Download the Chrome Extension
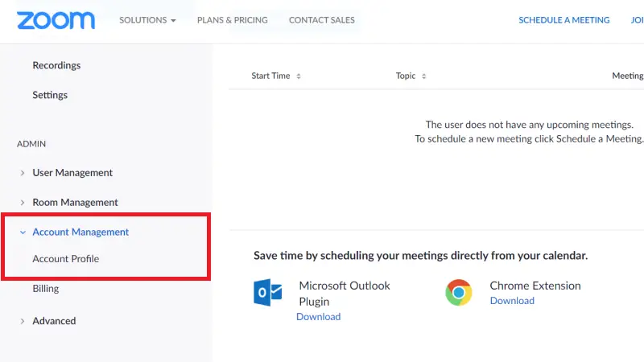The height and width of the screenshot is (362, 644). point(512,301)
